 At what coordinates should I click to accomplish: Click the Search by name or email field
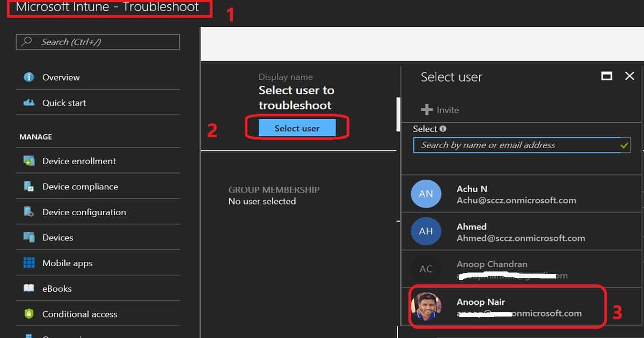522,145
